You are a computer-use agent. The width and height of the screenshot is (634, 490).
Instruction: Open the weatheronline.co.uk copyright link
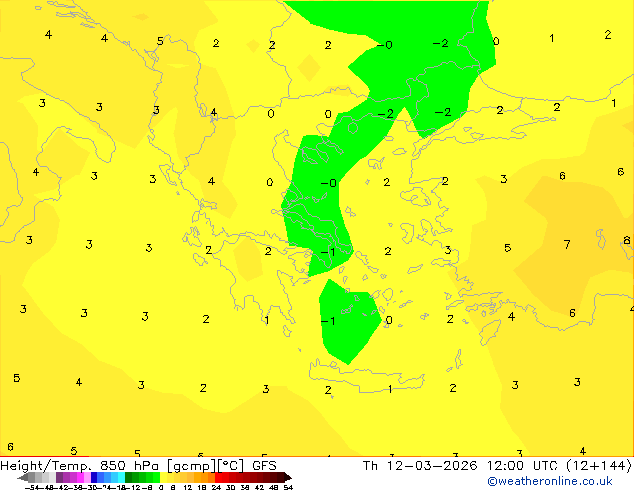(549, 481)
